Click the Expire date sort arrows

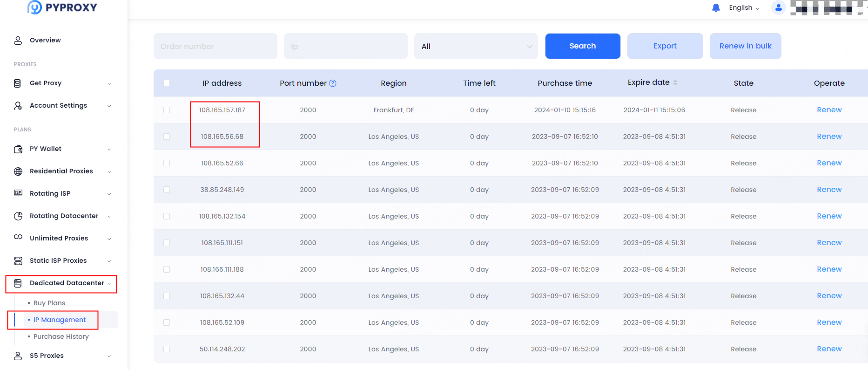coord(675,82)
